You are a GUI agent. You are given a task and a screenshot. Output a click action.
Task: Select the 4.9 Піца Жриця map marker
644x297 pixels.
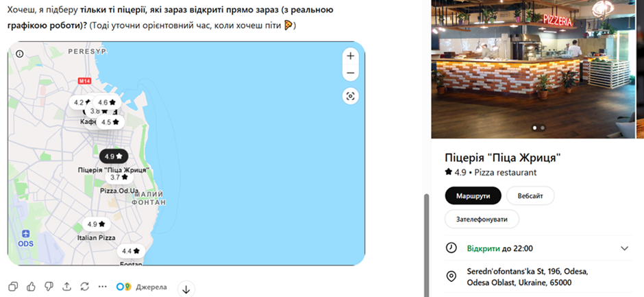(x=114, y=156)
